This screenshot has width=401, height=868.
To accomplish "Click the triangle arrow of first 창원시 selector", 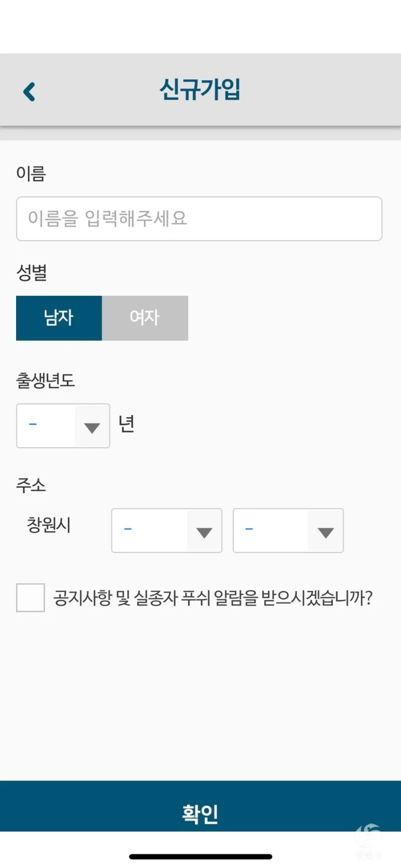I will coord(204,533).
